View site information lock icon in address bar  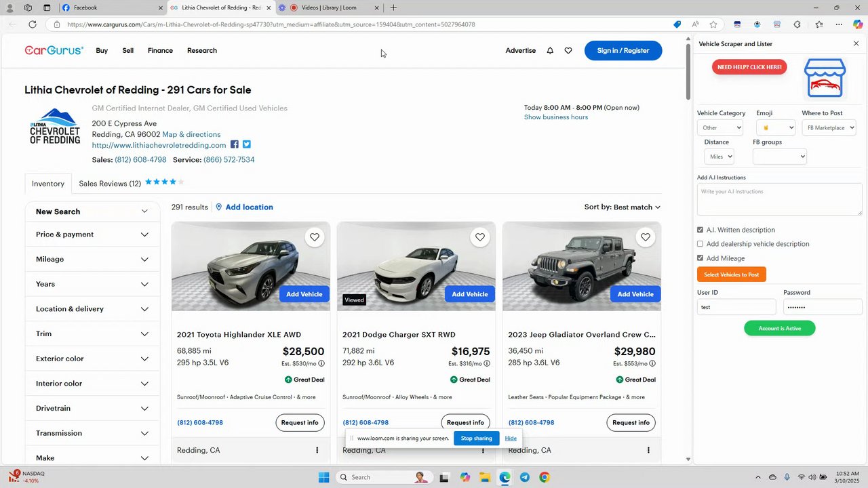pyautogui.click(x=57, y=24)
